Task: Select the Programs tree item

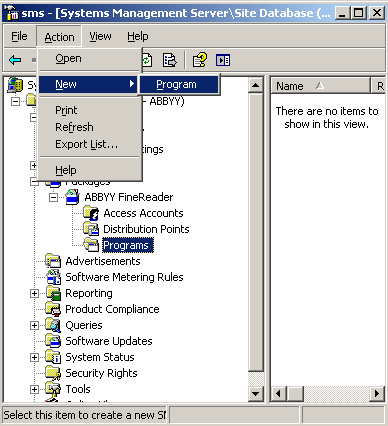Action: tap(128, 245)
